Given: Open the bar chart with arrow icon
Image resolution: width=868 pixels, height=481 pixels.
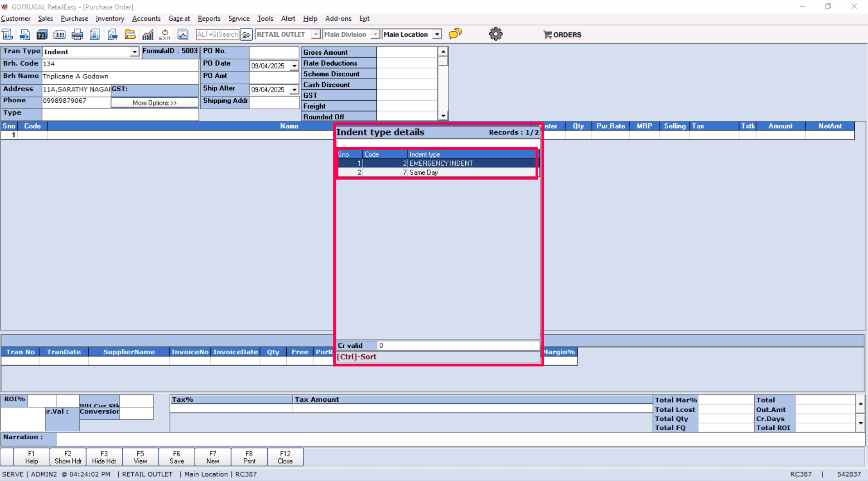Looking at the screenshot, I should click(x=148, y=34).
